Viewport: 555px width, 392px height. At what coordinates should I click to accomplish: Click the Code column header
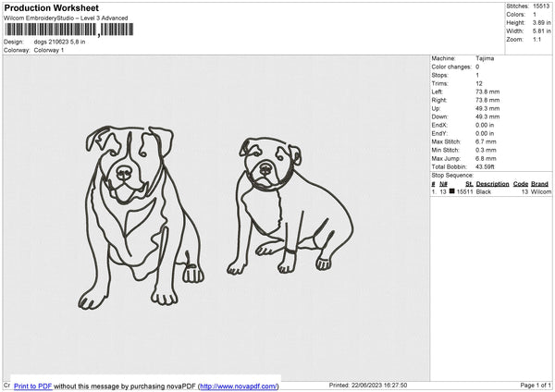(x=520, y=184)
